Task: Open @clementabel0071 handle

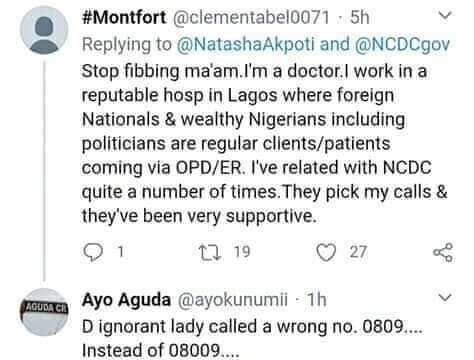Action: pos(251,17)
